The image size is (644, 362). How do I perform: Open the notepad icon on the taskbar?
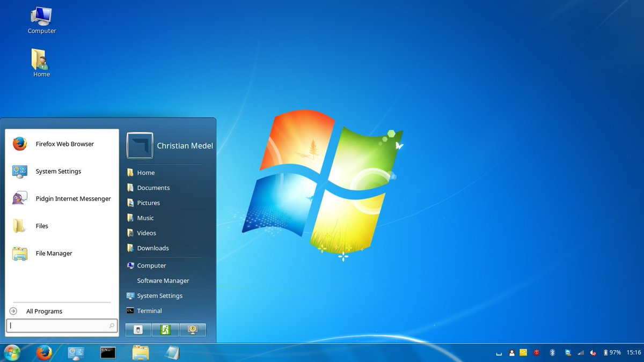coord(172,352)
